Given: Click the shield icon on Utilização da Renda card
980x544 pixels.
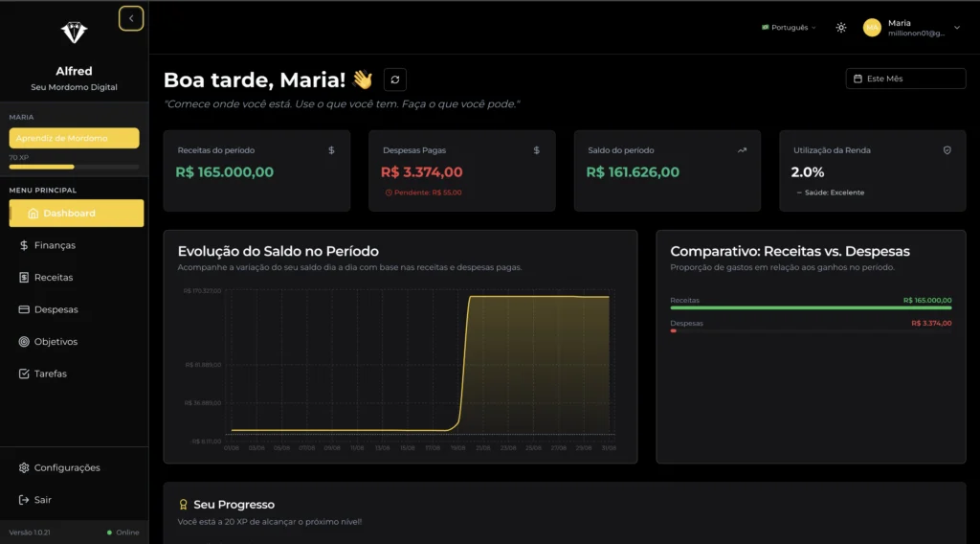Looking at the screenshot, I should [947, 150].
